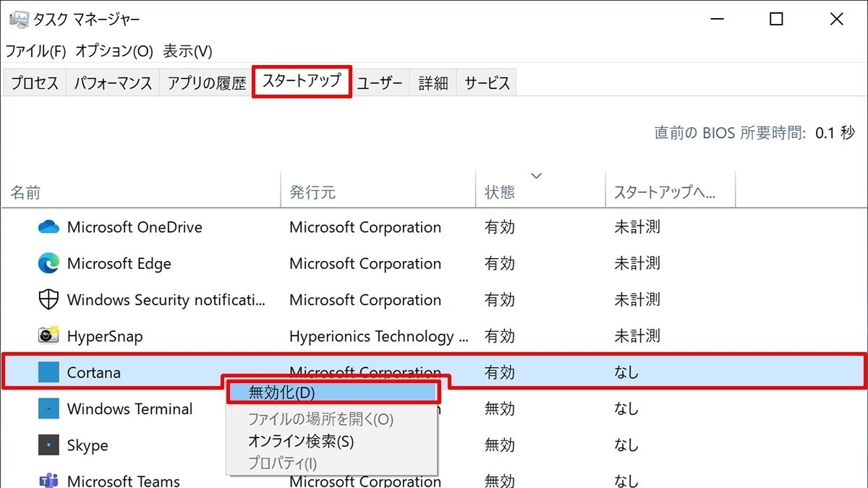Choose オンライン検索(S) in the context menu
This screenshot has width=868, height=488.
coord(332,441)
